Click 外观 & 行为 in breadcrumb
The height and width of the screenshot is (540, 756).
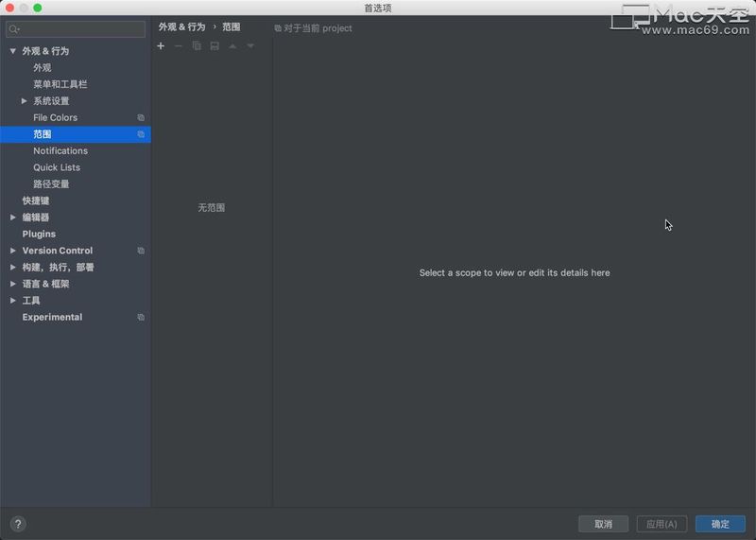click(181, 27)
